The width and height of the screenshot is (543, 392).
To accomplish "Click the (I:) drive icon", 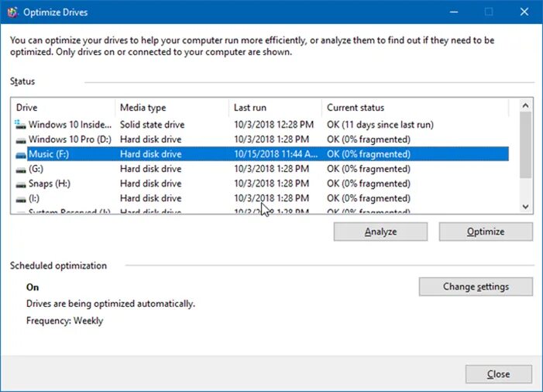I will tap(20, 198).
